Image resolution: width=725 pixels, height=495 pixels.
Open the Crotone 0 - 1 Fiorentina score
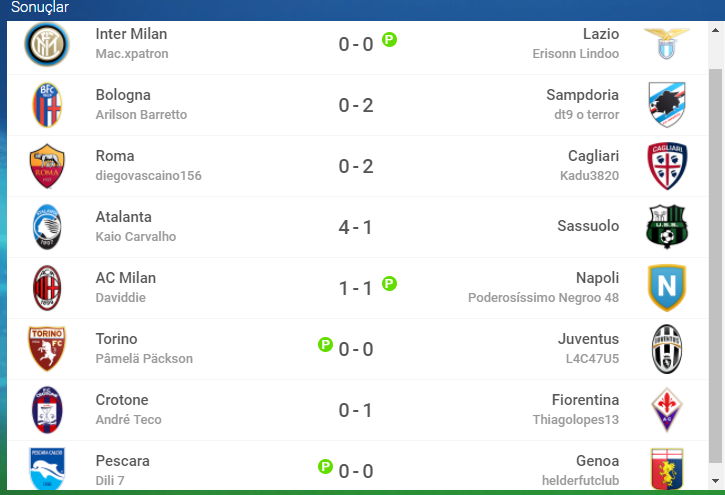tap(356, 410)
